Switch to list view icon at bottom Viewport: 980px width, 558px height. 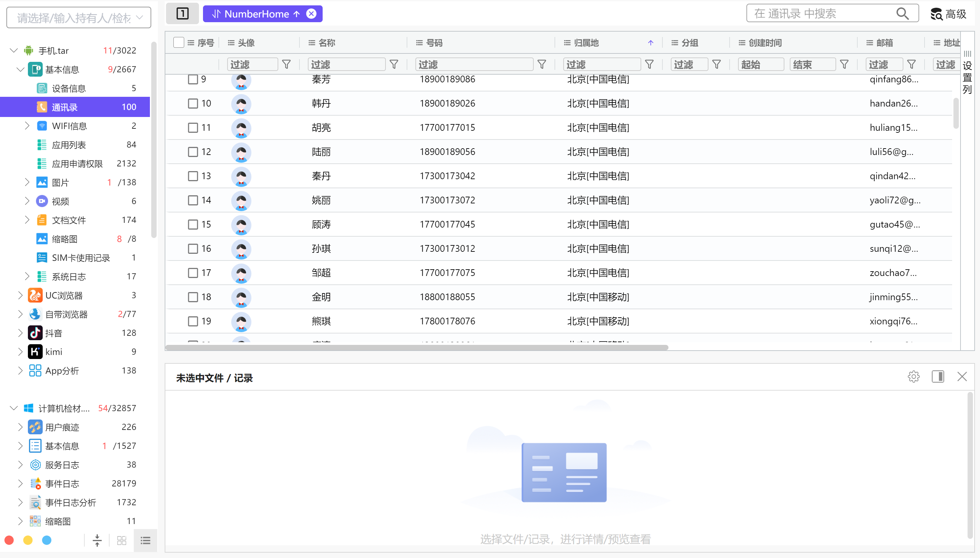click(145, 541)
